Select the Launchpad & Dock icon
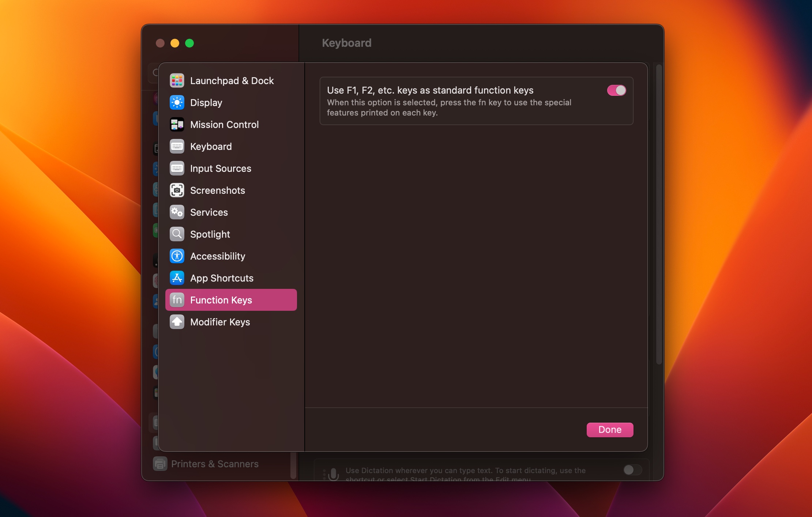This screenshot has height=517, width=812. (176, 80)
